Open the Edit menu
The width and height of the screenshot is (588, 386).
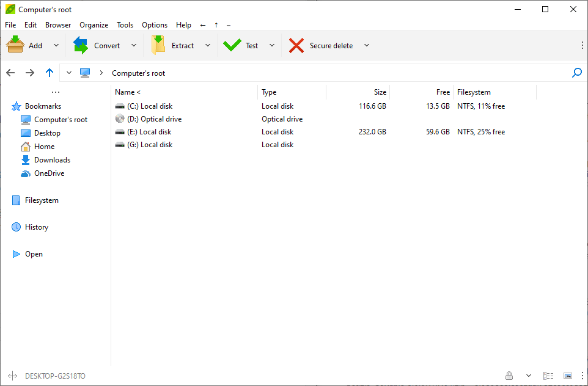[x=31, y=24]
